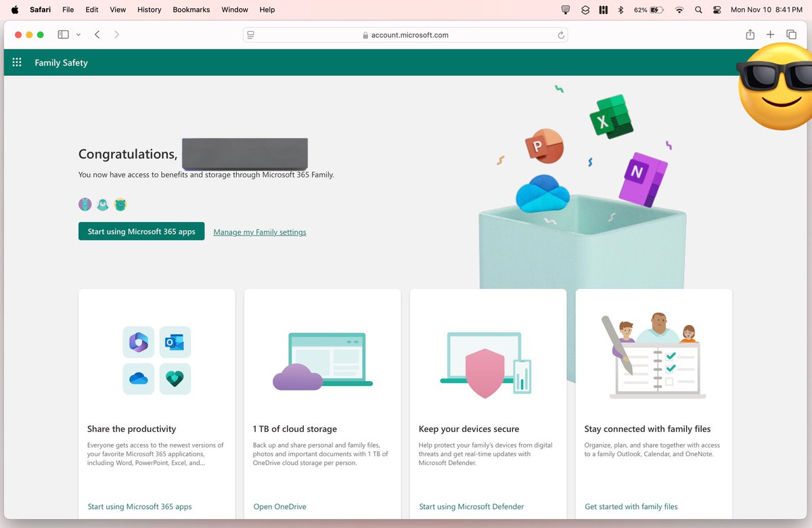This screenshot has width=812, height=528.
Task: Open the page settings icon in address bar
Action: [x=250, y=35]
